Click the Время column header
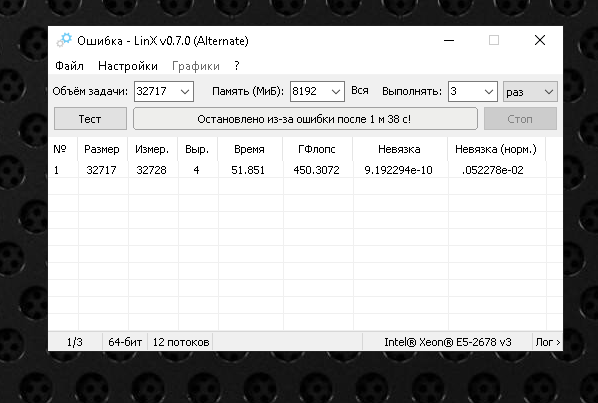The image size is (598, 403). pyautogui.click(x=250, y=149)
